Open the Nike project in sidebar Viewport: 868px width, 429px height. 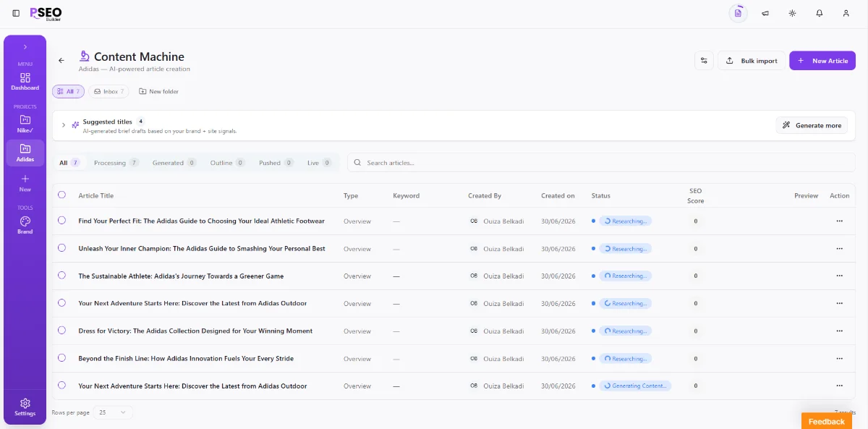pyautogui.click(x=25, y=124)
